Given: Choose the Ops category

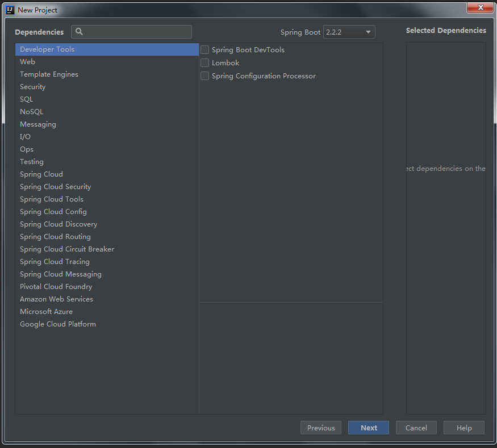Looking at the screenshot, I should click(107, 149).
